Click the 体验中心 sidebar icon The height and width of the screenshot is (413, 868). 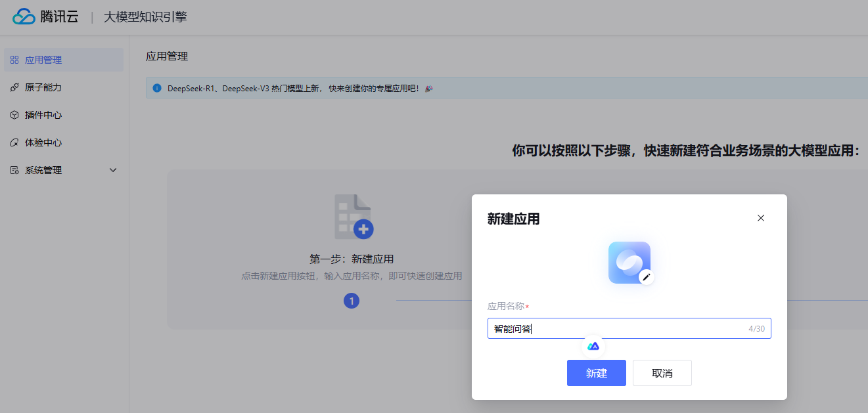tap(14, 142)
